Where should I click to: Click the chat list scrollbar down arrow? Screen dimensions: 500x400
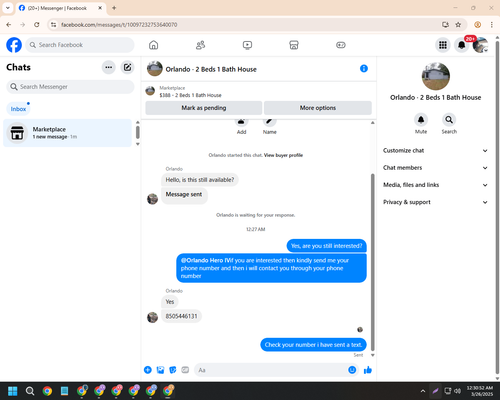[x=138, y=144]
